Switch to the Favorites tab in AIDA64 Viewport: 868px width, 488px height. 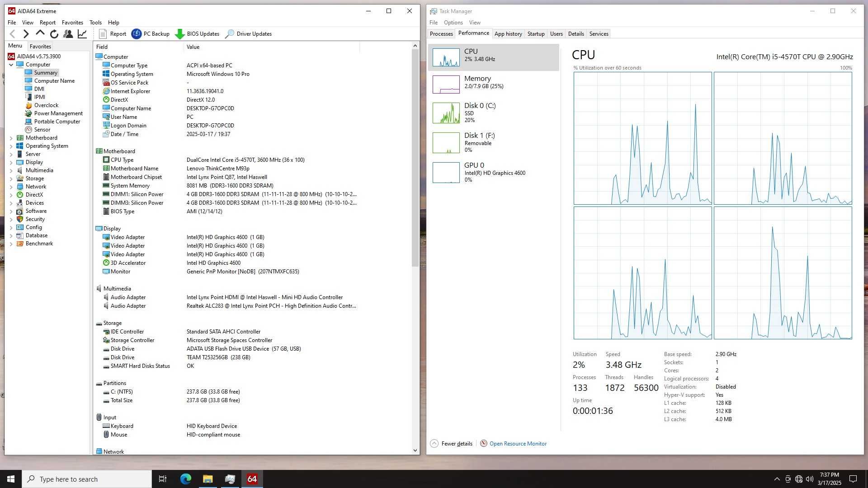pyautogui.click(x=40, y=47)
